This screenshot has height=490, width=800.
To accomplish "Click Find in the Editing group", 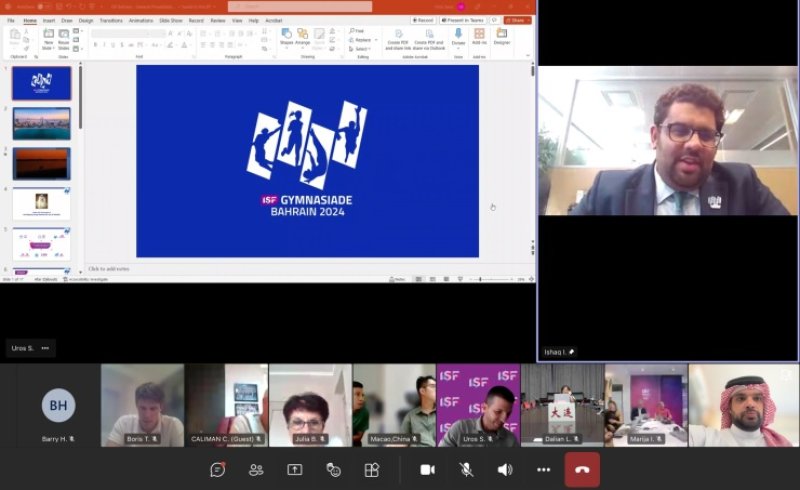I will (x=357, y=31).
